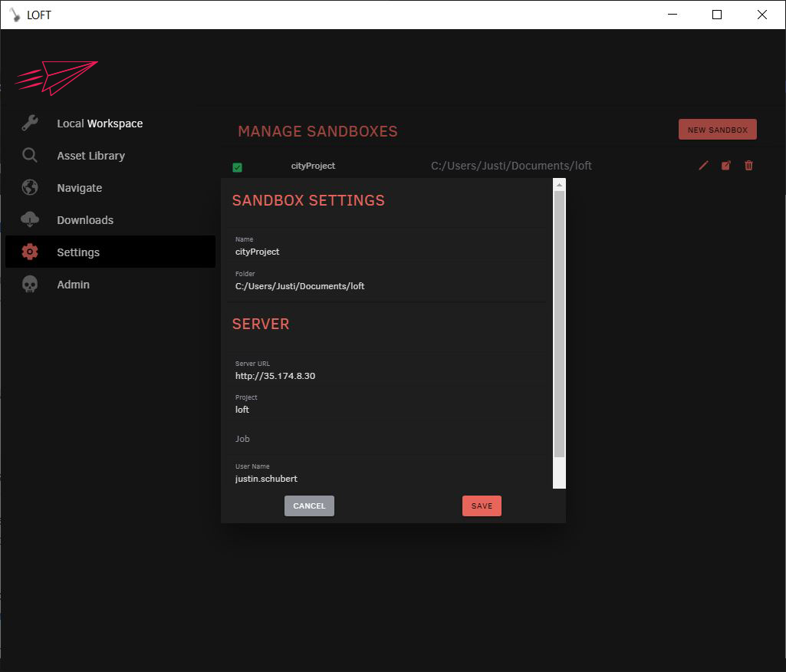Cancel the sandbox settings dialog
The width and height of the screenshot is (786, 672).
pyautogui.click(x=309, y=506)
